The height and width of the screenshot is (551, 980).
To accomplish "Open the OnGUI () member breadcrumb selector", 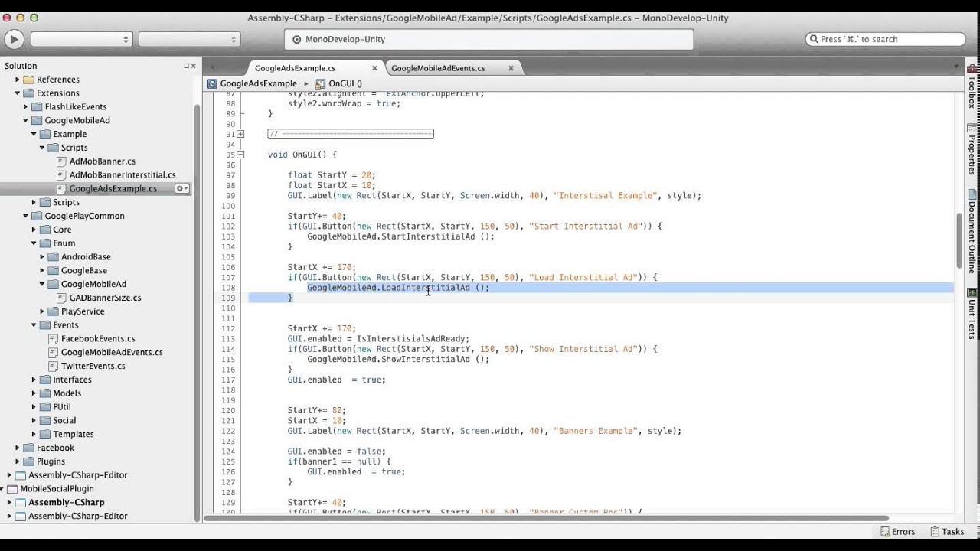I will pyautogui.click(x=339, y=83).
